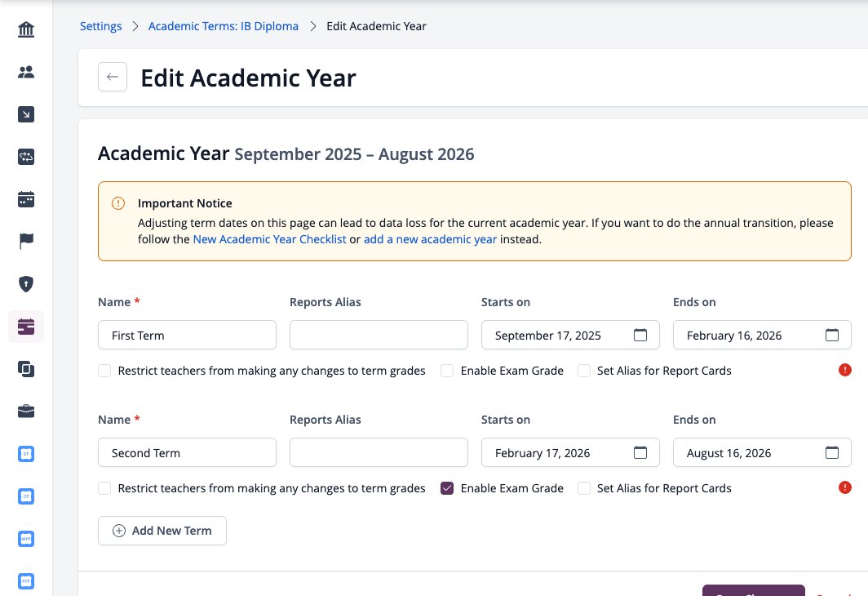
Task: Click the 'Edit Academic Year' breadcrumb text
Action: click(x=376, y=26)
